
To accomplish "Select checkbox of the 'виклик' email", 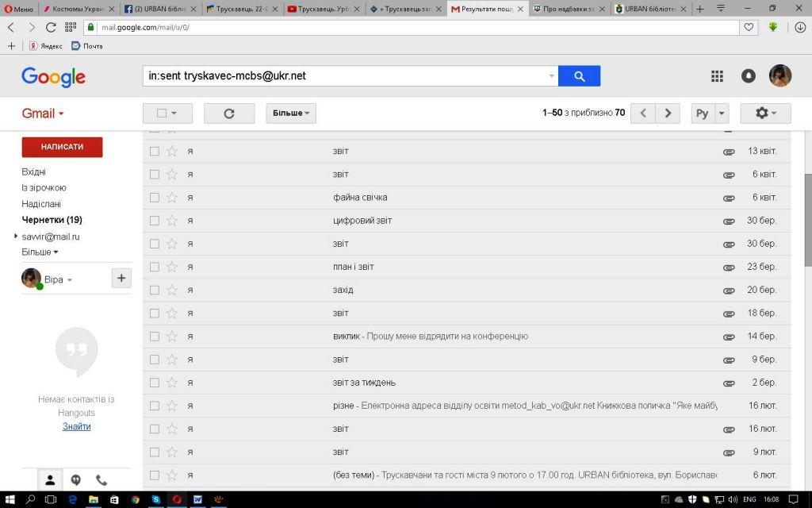I will click(x=155, y=337).
